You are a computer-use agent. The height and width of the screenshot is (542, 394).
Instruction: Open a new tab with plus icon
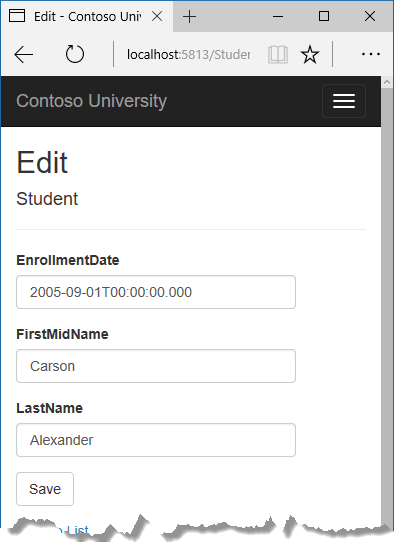(x=189, y=16)
